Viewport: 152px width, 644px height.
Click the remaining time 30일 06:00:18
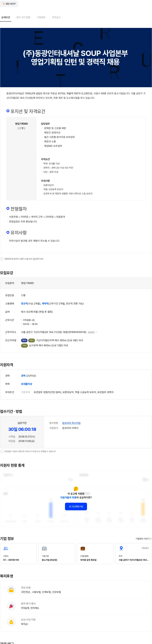(x=22, y=429)
